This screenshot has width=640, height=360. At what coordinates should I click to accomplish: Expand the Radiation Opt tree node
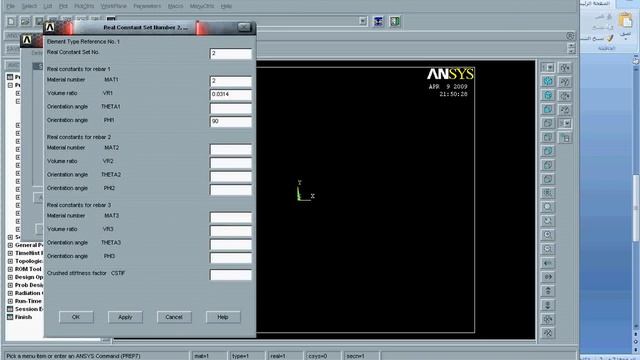click(x=10, y=293)
